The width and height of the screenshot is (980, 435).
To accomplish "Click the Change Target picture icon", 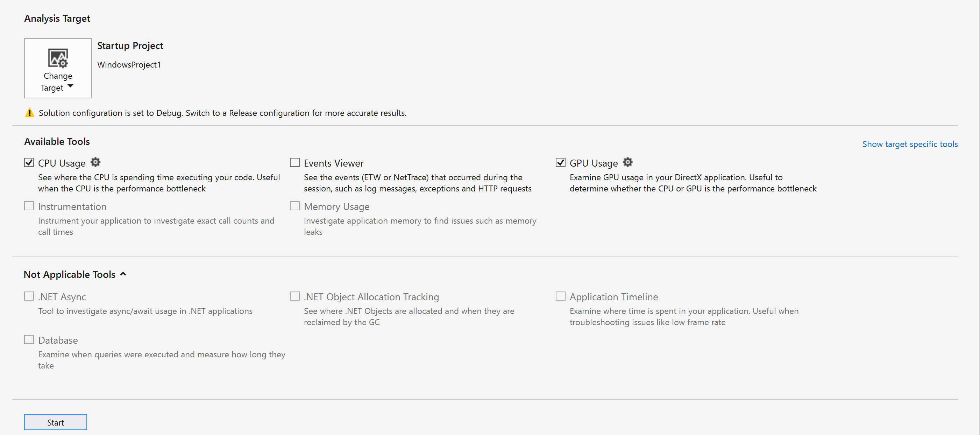I will (58, 58).
